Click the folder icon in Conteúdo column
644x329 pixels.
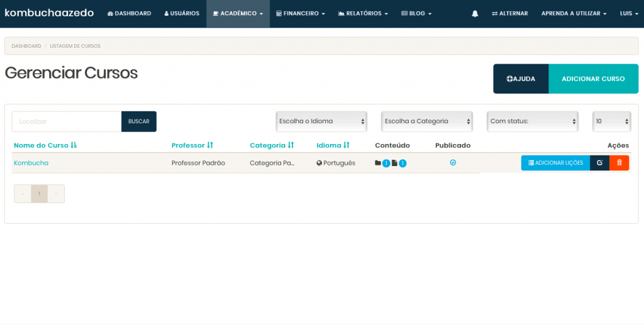(x=378, y=163)
